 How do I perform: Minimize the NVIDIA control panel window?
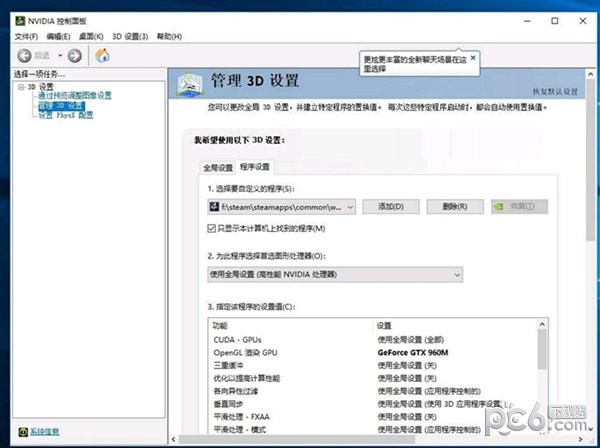pos(527,21)
